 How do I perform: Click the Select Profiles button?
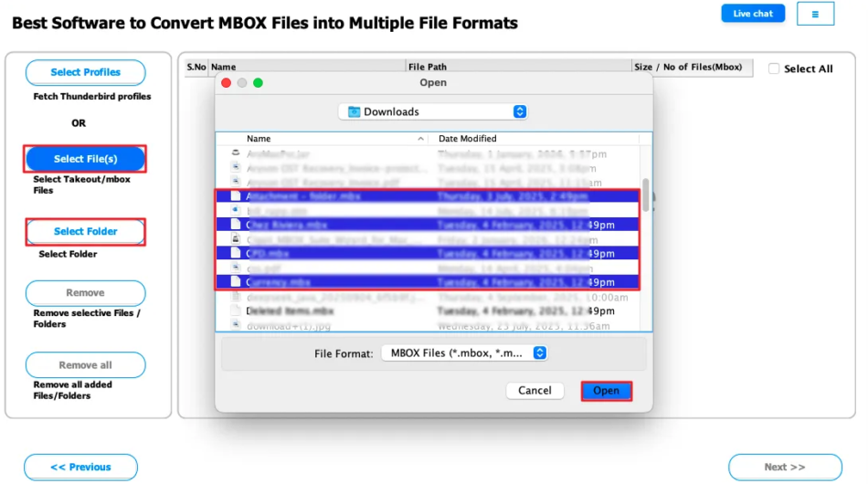tap(85, 72)
